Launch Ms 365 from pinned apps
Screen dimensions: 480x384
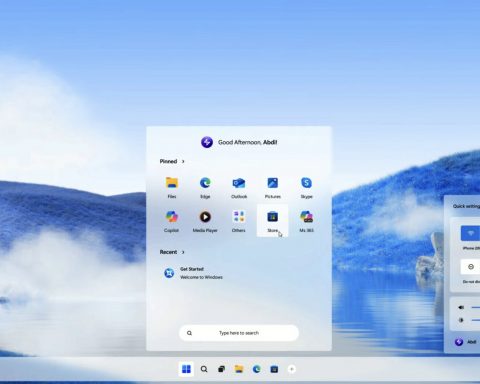pos(306,221)
